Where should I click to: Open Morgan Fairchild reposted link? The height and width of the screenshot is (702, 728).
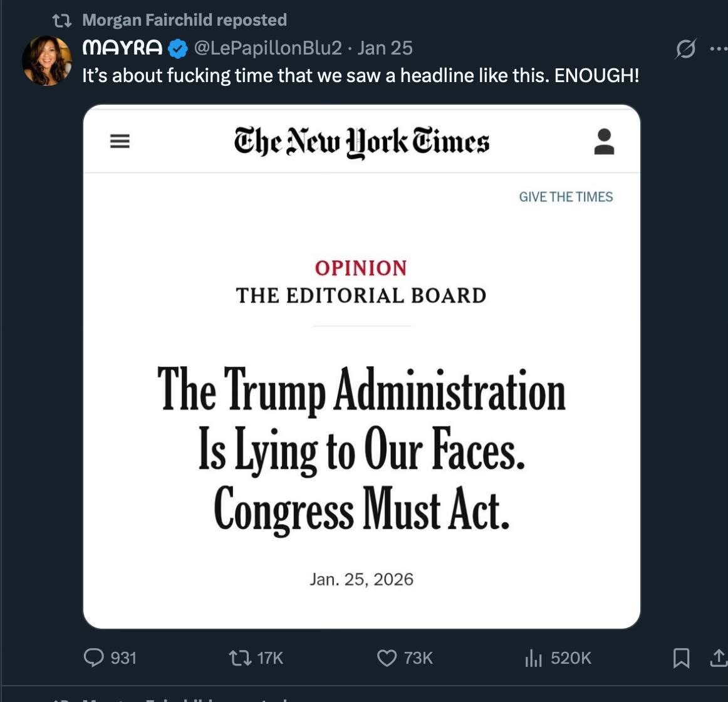coord(184,20)
